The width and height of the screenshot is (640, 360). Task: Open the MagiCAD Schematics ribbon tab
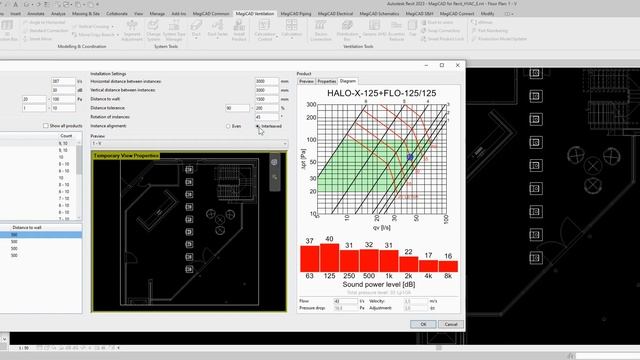click(379, 13)
